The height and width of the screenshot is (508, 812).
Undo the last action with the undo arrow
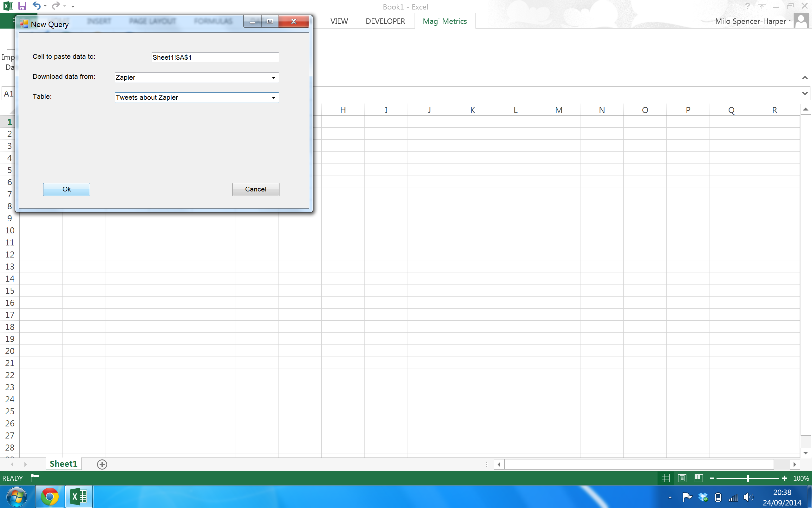(x=36, y=6)
